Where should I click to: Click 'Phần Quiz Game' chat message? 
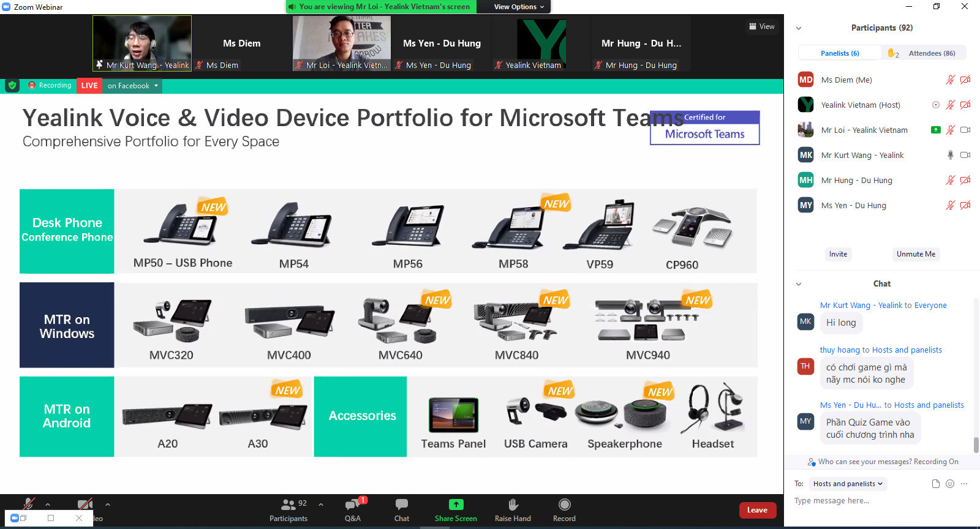pyautogui.click(x=870, y=429)
